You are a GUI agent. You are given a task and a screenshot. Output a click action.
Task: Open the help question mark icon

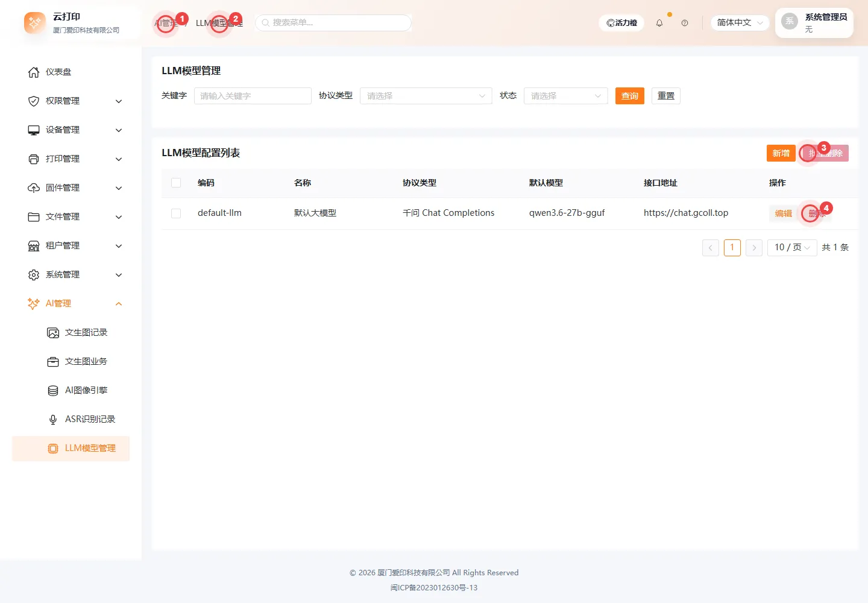[685, 23]
